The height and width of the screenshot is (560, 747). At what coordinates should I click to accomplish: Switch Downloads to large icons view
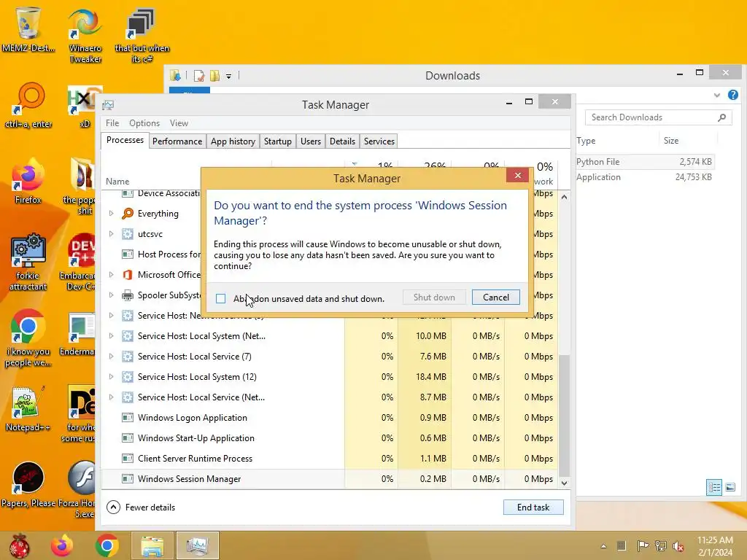click(x=730, y=487)
